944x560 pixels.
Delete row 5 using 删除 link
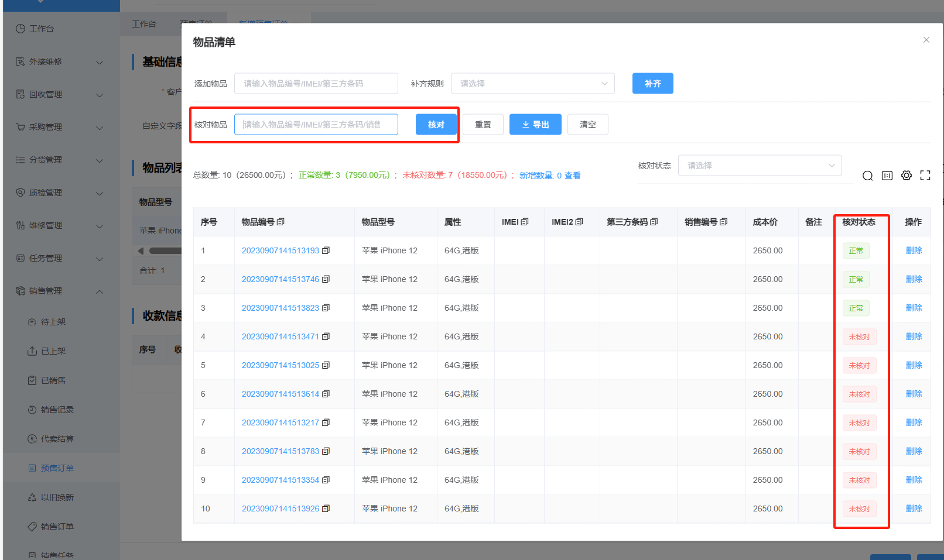point(914,365)
